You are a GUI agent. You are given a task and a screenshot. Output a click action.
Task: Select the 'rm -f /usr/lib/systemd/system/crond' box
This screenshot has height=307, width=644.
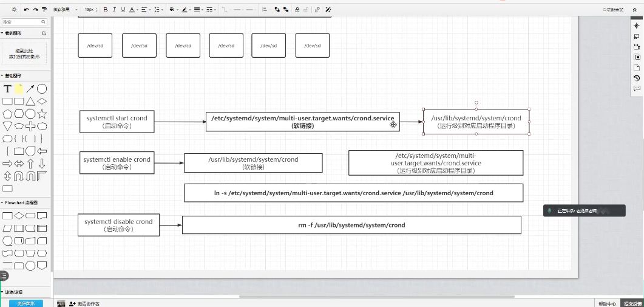pos(351,225)
